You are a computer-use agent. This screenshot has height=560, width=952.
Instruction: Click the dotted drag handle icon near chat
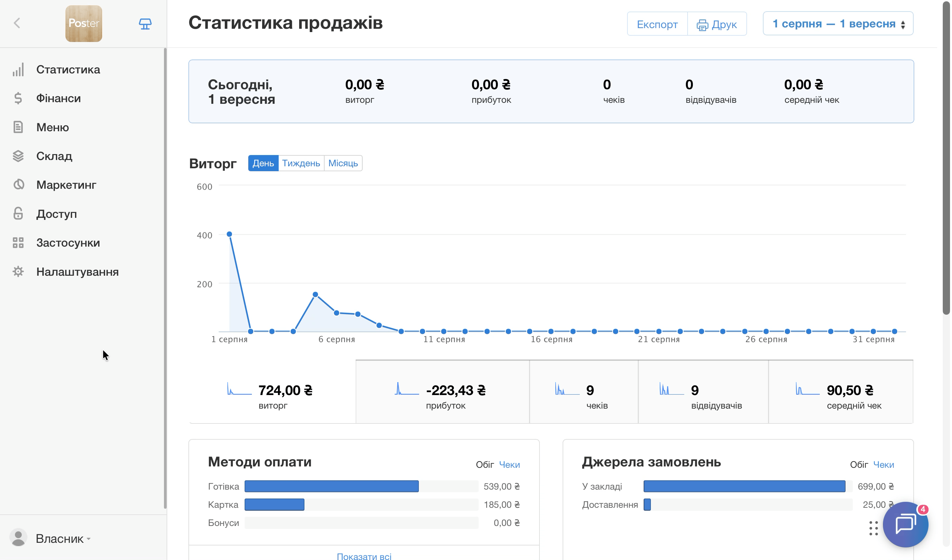point(873,528)
